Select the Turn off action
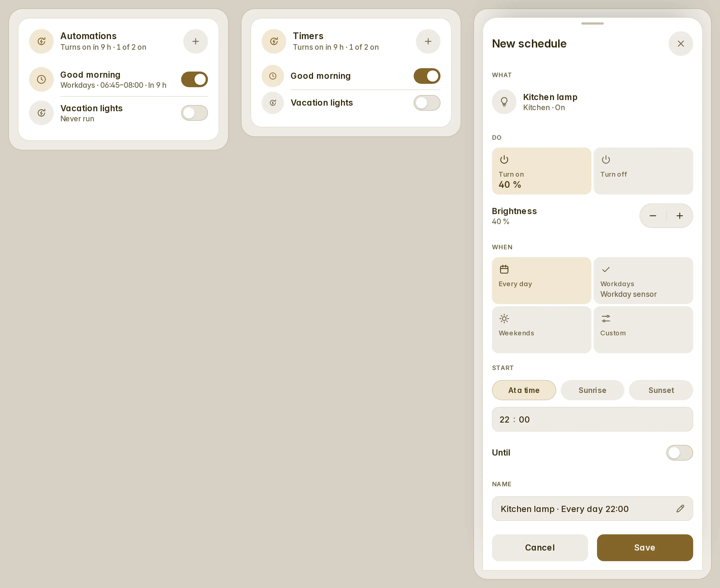720x588 pixels. point(643,171)
